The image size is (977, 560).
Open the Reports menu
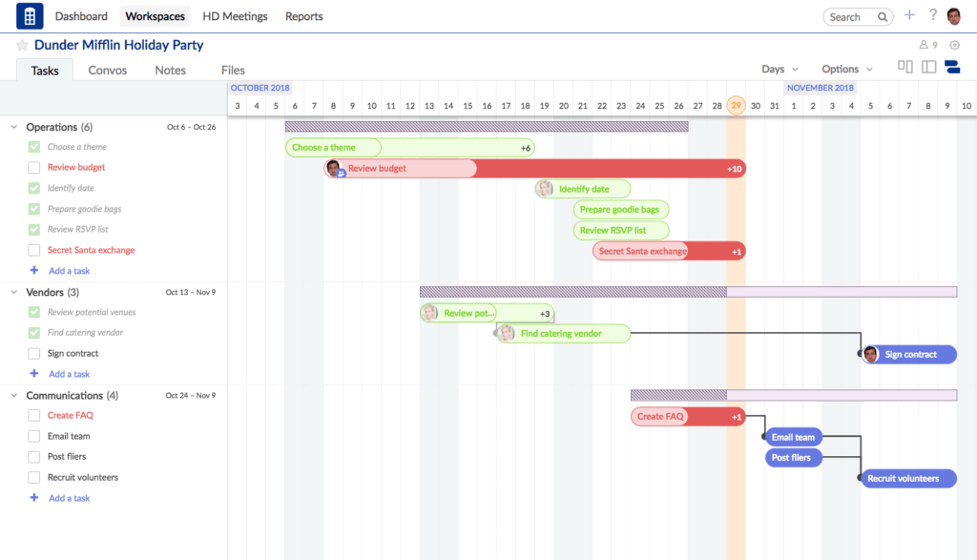(303, 16)
